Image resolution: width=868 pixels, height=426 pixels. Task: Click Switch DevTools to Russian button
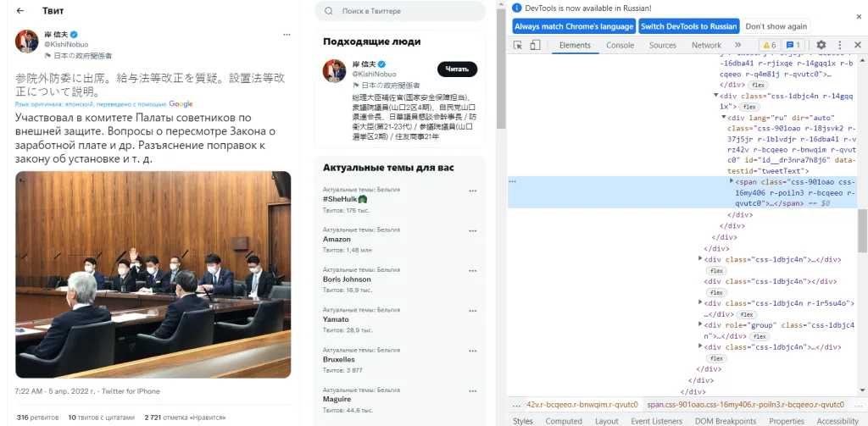pos(689,26)
